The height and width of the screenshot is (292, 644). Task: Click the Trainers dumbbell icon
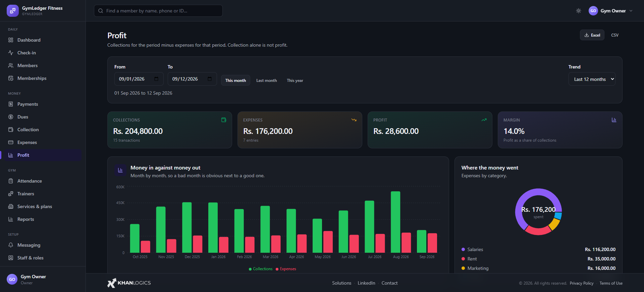coord(11,194)
